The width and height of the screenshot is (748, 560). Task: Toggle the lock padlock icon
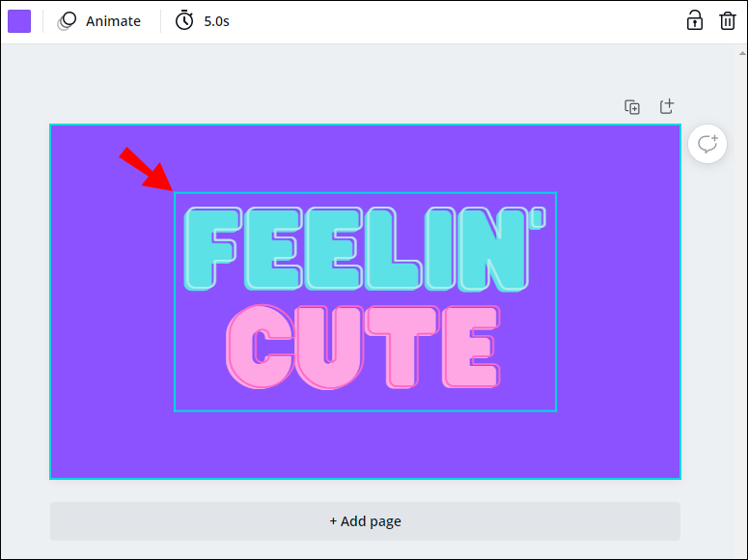(695, 20)
